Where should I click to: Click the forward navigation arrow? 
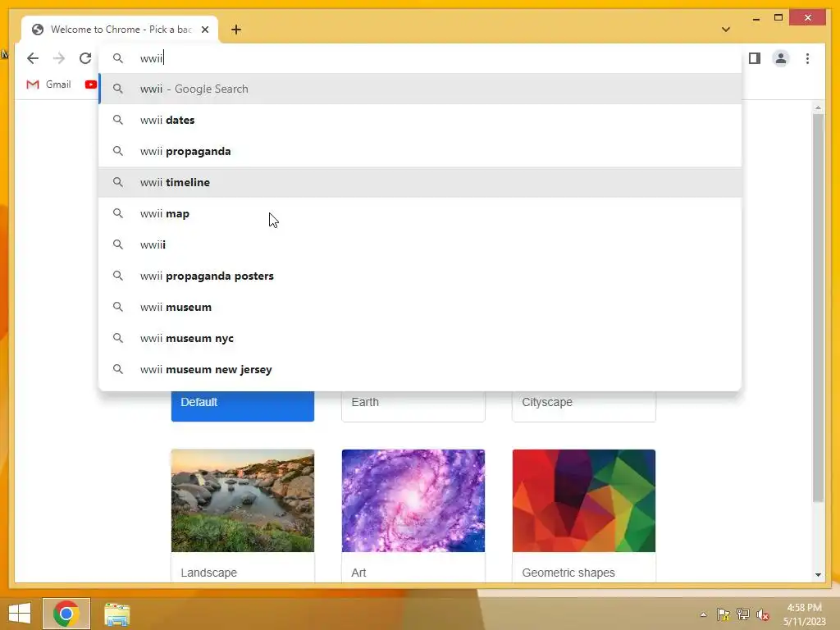point(59,58)
